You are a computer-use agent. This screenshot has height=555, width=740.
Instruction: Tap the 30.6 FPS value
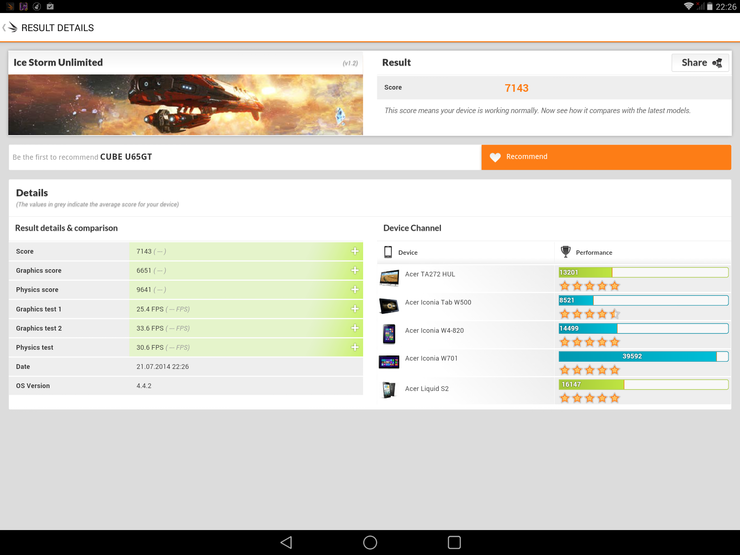pos(150,348)
